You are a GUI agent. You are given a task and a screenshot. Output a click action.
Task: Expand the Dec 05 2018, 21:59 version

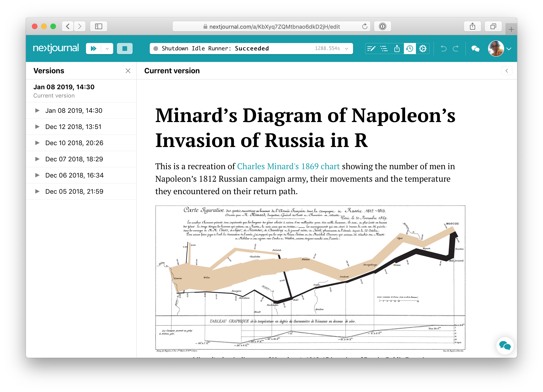37,191
